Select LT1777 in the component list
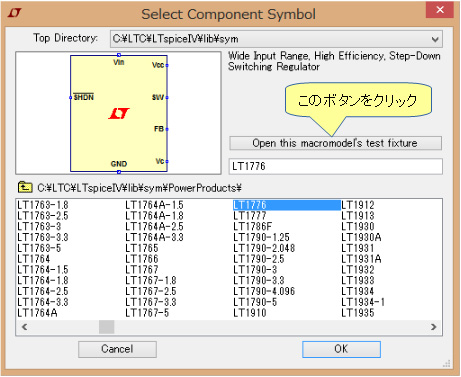 point(250,216)
